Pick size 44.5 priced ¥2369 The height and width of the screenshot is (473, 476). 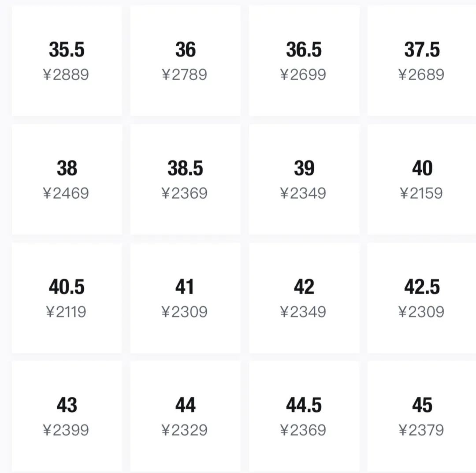point(304,416)
